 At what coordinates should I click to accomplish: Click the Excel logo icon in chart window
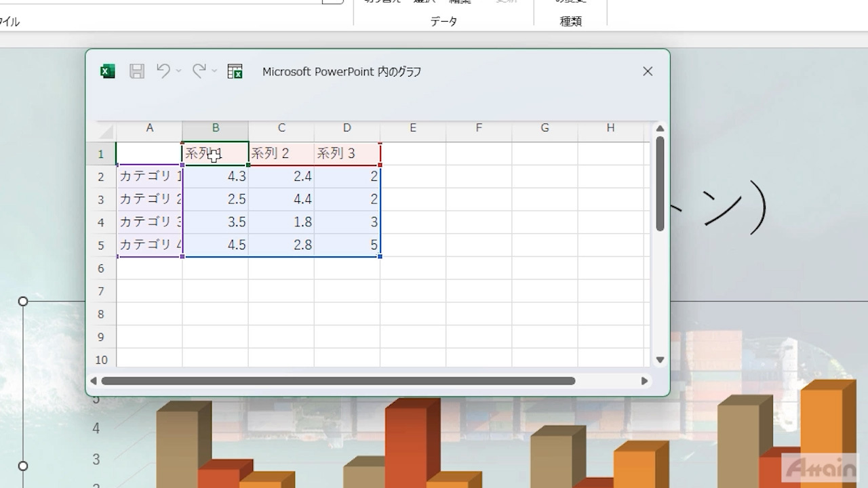tap(108, 71)
